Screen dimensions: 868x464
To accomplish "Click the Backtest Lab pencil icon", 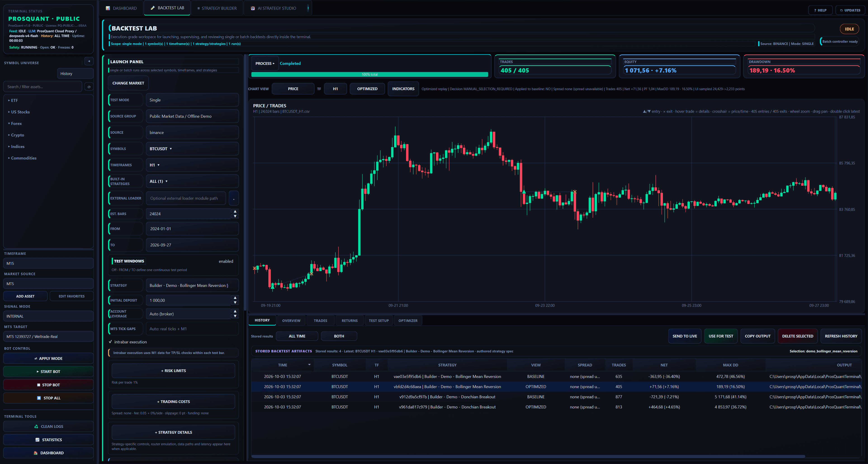I will point(153,8).
